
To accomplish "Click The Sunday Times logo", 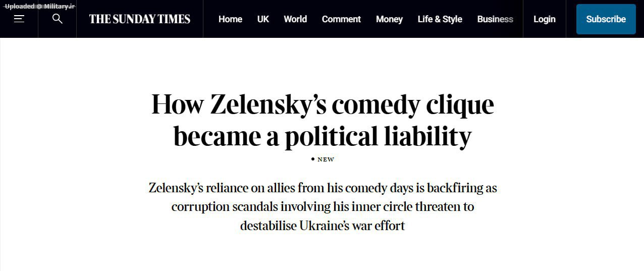I will (140, 19).
